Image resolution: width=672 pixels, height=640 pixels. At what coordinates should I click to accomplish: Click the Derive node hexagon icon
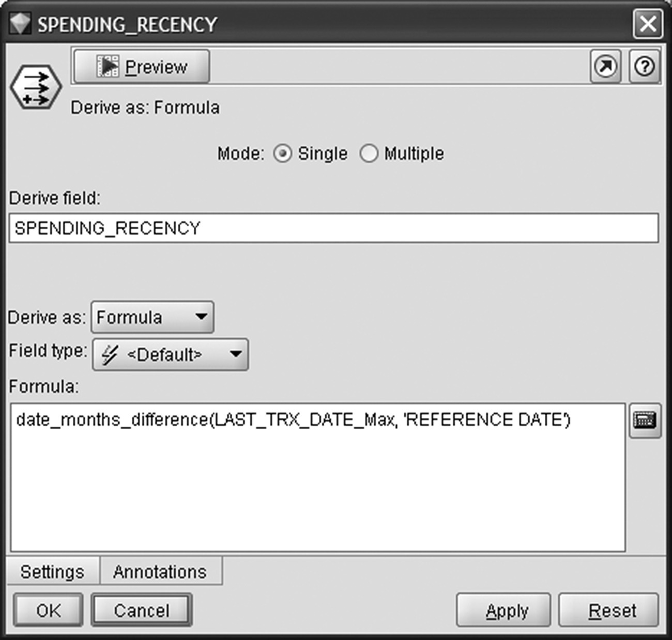[36, 87]
